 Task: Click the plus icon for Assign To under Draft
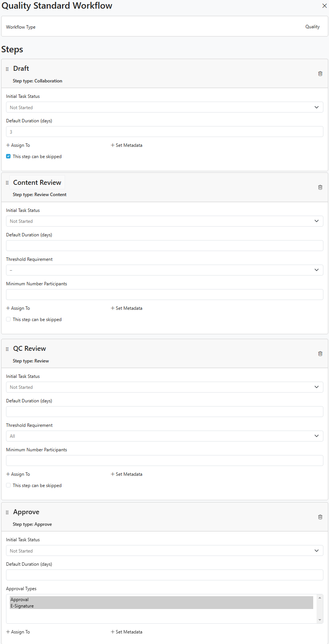point(8,145)
